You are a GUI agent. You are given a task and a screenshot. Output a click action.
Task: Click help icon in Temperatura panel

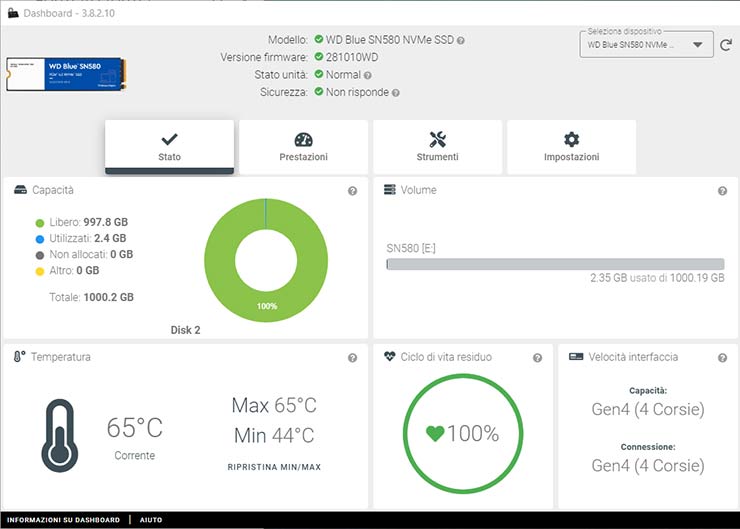(x=352, y=358)
